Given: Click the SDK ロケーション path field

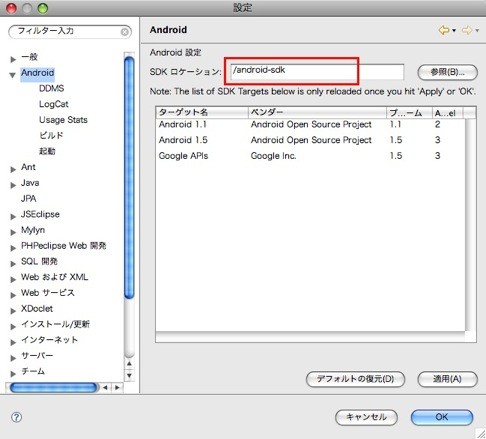Looking at the screenshot, I should [x=317, y=71].
